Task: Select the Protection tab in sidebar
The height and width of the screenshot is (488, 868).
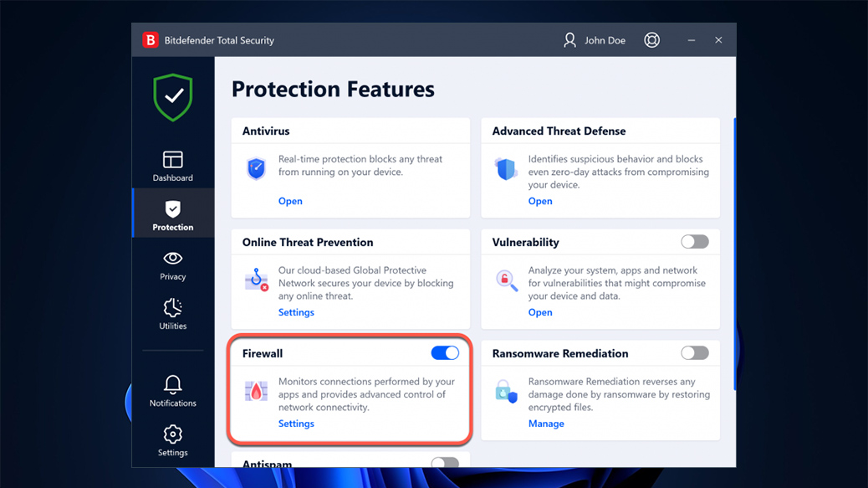Action: (x=173, y=215)
